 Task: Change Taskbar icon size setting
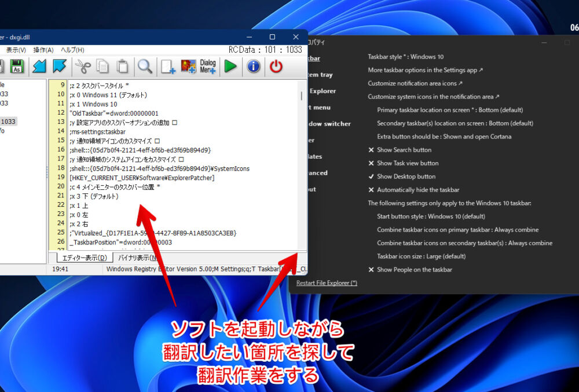coord(422,256)
